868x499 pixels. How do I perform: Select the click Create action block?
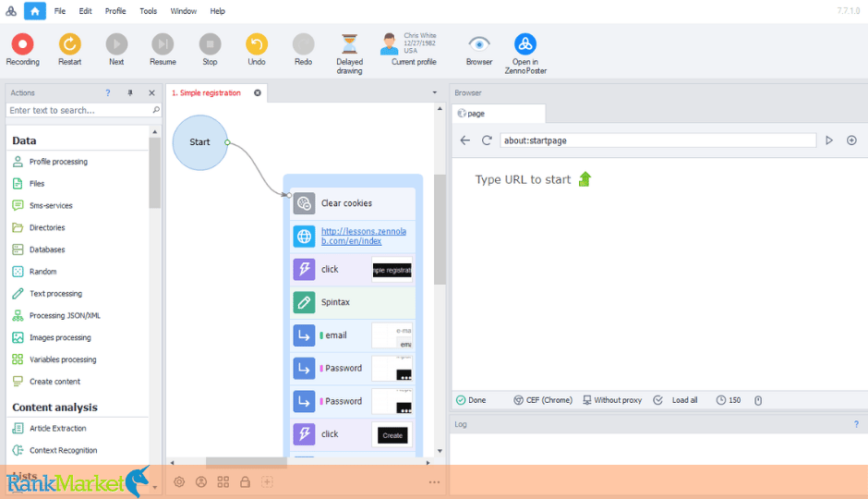[x=353, y=434]
